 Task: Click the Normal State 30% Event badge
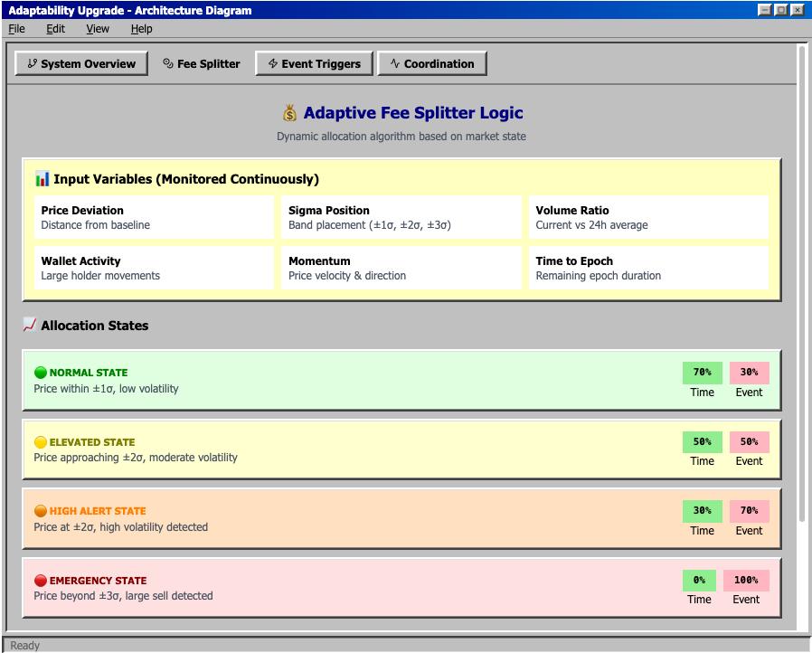[x=750, y=373]
